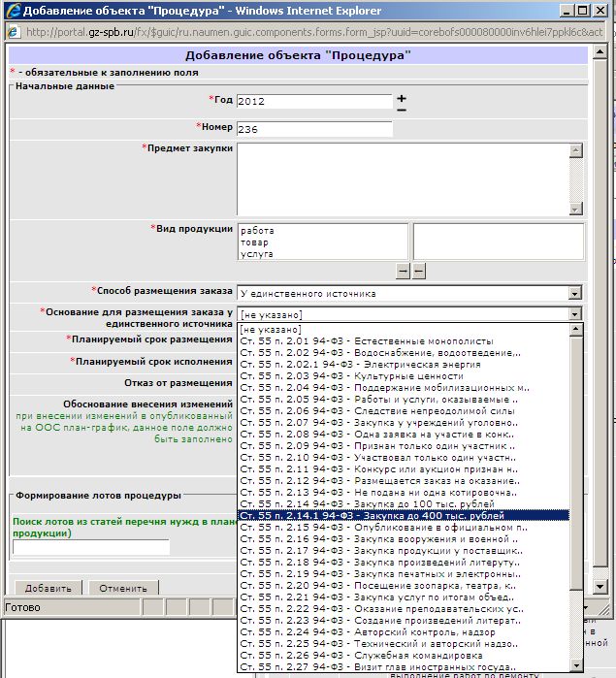Image resolution: width=616 pixels, height=678 pixels.
Task: Choose п. 2.25 Технический и авторский надзор
Action: click(x=404, y=644)
